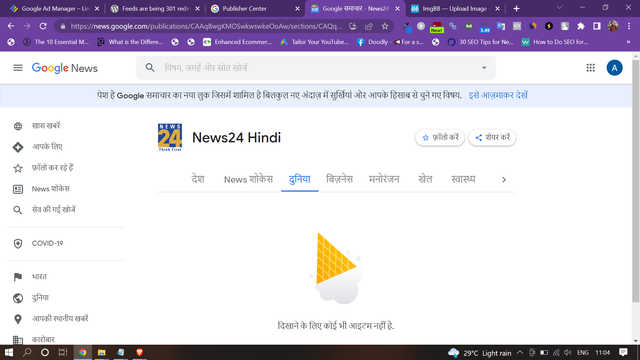Open the Google News hamburger menu
640x360 pixels.
point(18,68)
